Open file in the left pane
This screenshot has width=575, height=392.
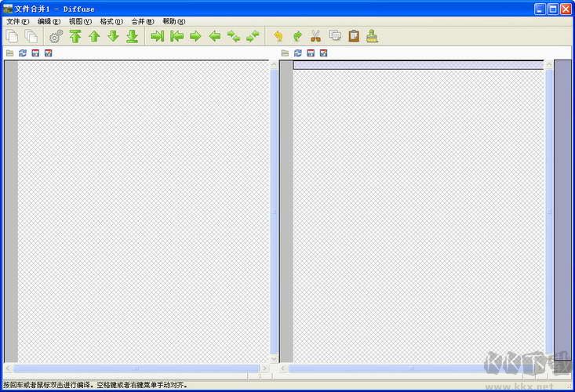10,53
